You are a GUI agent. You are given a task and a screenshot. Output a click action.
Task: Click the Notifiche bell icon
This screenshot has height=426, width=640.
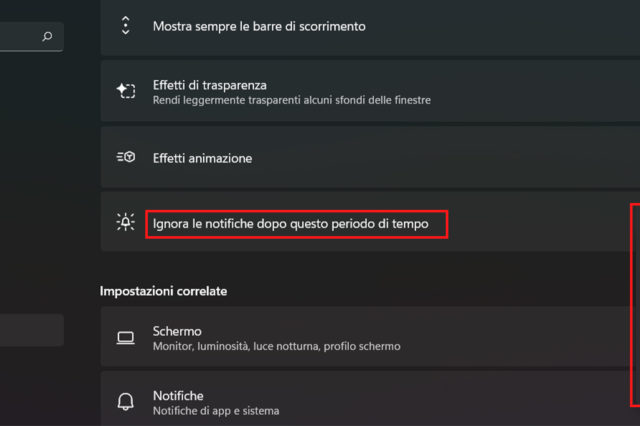click(x=126, y=402)
